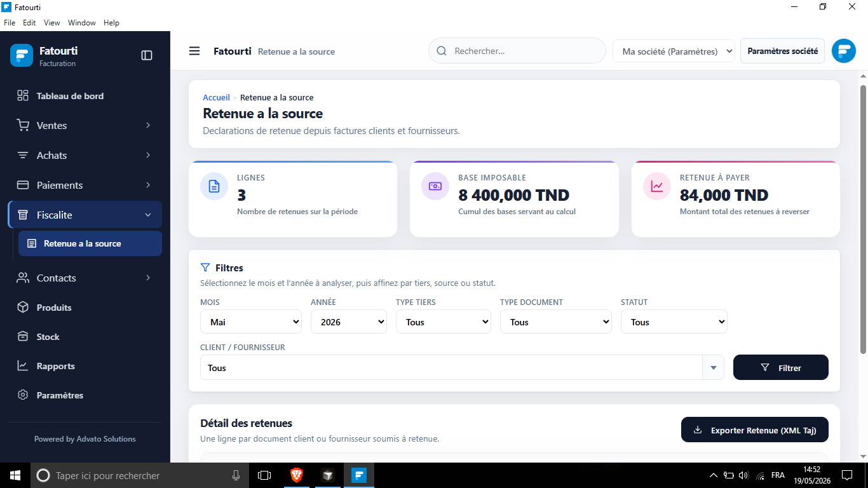Open the View menu
The image size is (868, 488).
[52, 23]
